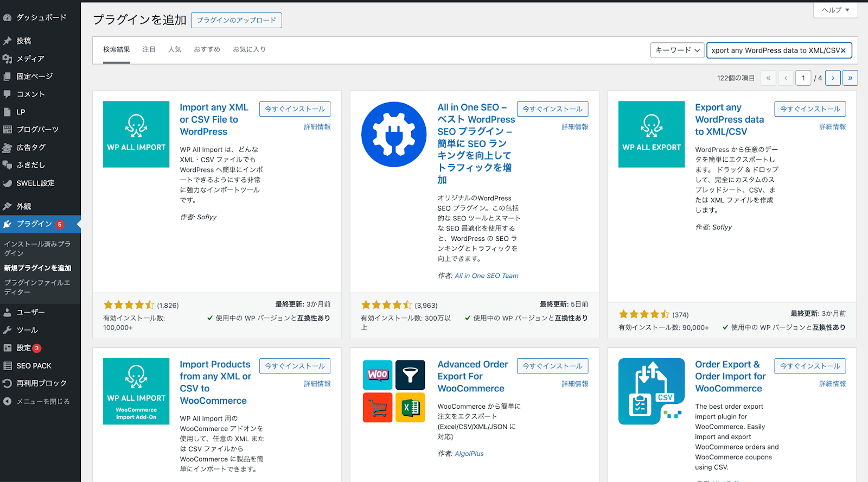Open the ブログパーツ icon
The height and width of the screenshot is (482, 868).
pyautogui.click(x=7, y=129)
